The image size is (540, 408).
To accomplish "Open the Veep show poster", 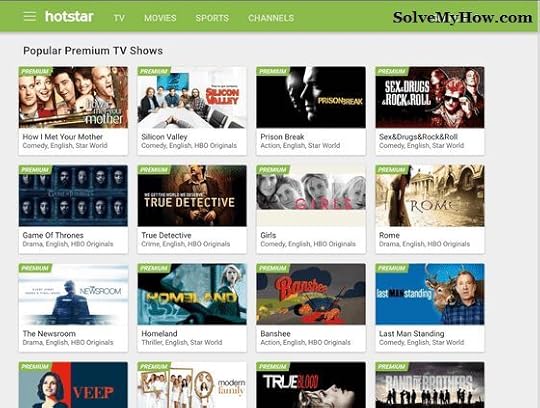I will tap(73, 385).
